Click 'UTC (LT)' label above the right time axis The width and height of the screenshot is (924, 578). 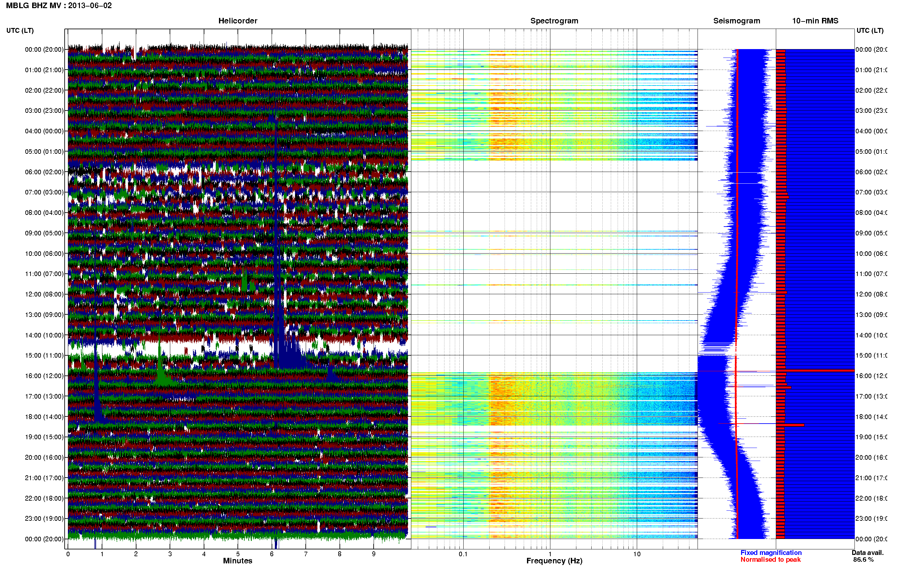pyautogui.click(x=870, y=31)
